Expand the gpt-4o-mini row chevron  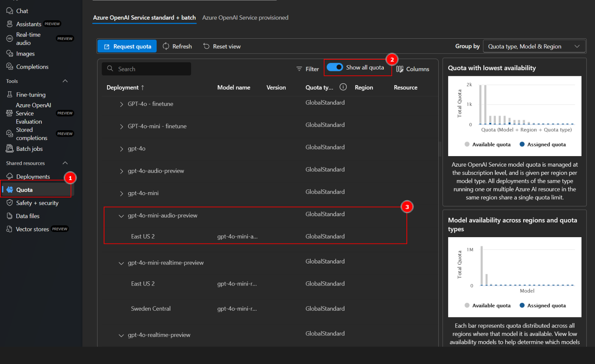pos(121,194)
